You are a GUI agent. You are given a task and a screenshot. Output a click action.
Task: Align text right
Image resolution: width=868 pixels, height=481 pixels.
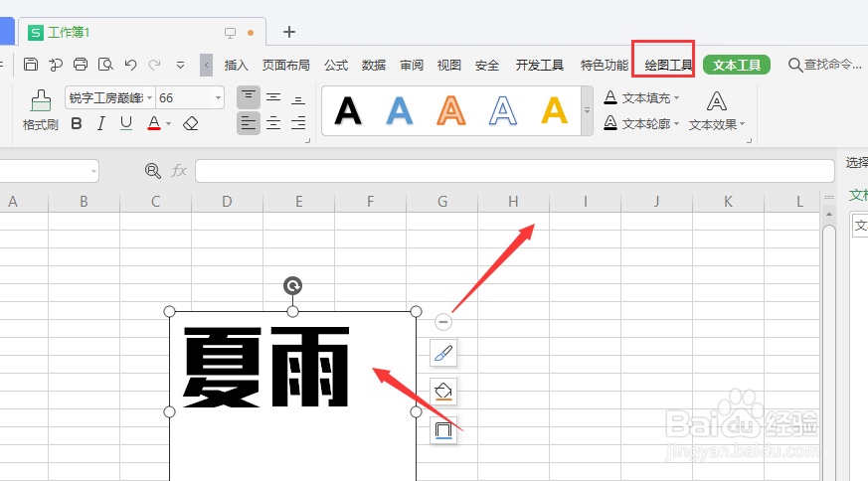pyautogui.click(x=298, y=123)
